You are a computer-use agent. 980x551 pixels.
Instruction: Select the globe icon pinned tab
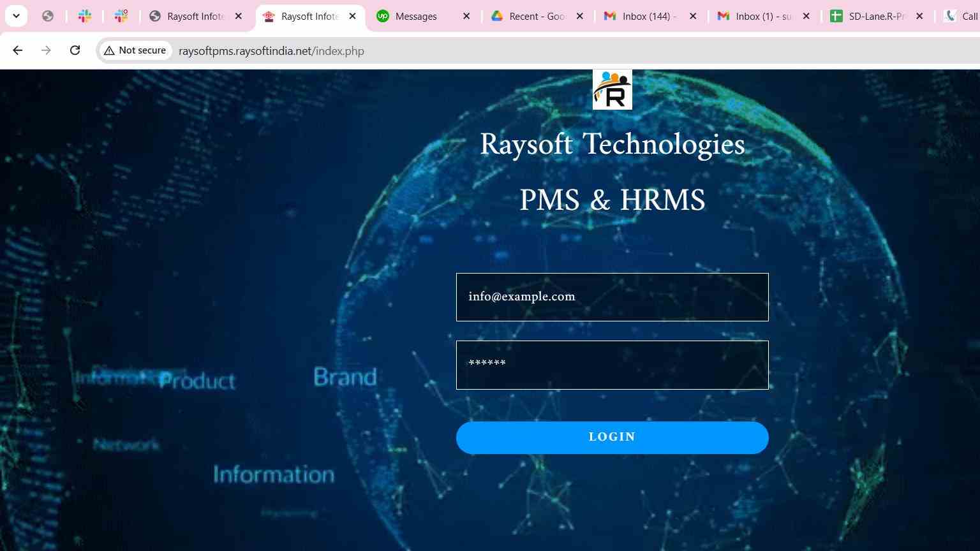click(x=48, y=16)
